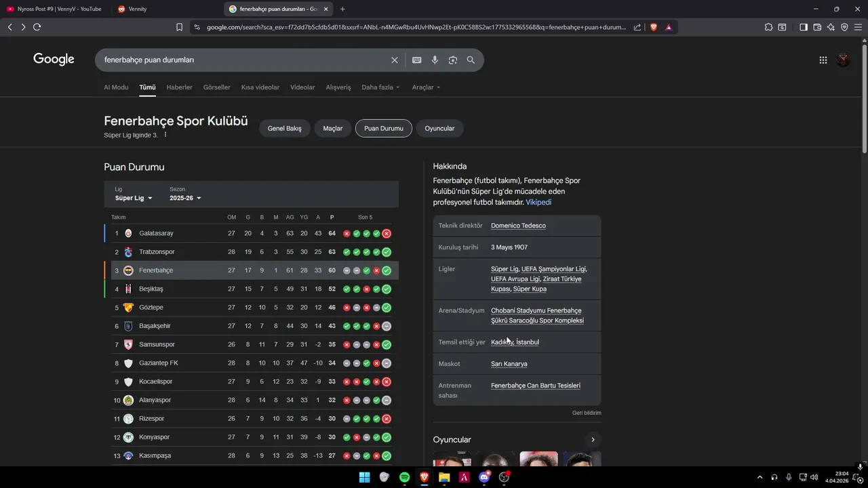Open File Explorer from the taskbar

tap(444, 477)
